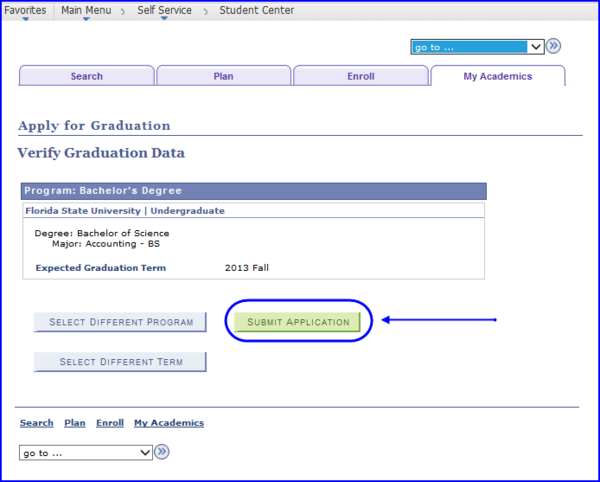Expand the Favorites menu
The image size is (600, 482).
coord(25,10)
